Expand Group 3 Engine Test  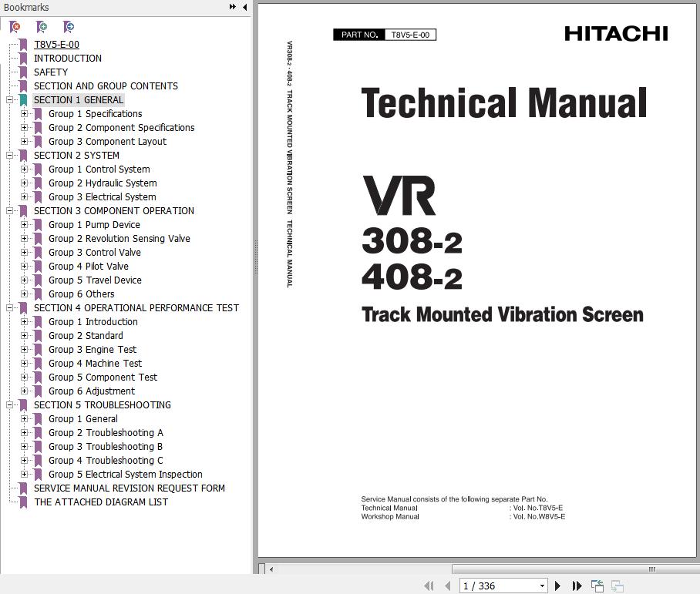pyautogui.click(x=24, y=350)
